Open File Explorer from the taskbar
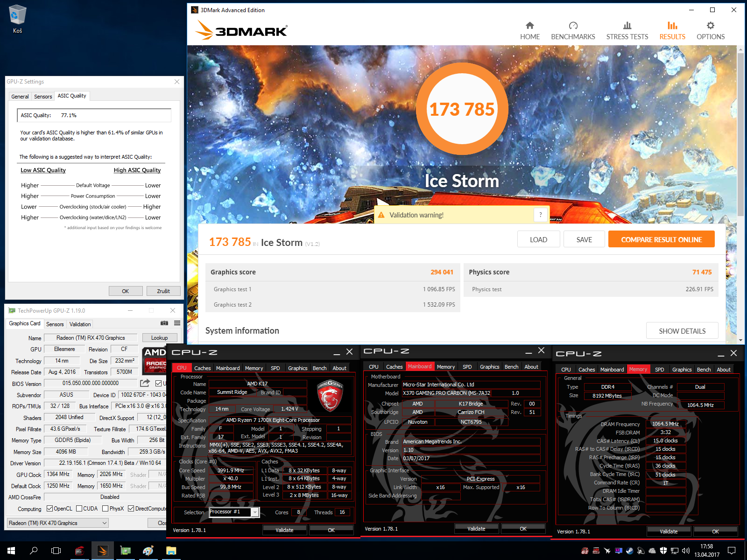Image resolution: width=747 pixels, height=560 pixels. [171, 551]
